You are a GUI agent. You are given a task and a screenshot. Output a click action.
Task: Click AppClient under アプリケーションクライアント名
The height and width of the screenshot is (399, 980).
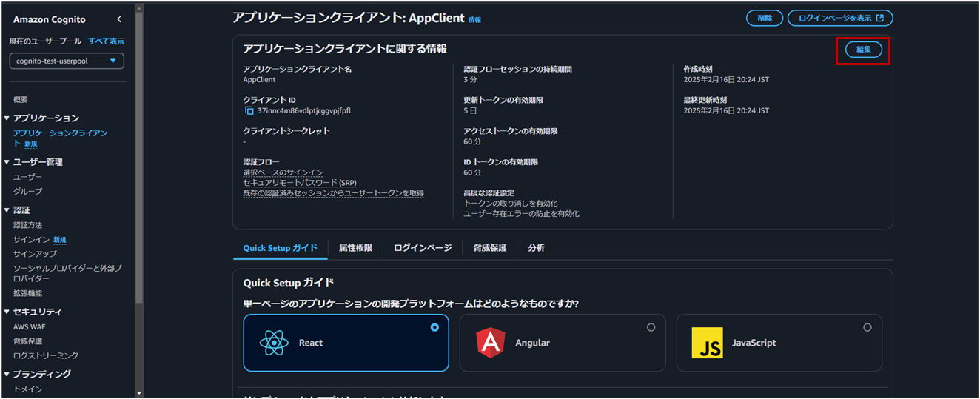(259, 79)
